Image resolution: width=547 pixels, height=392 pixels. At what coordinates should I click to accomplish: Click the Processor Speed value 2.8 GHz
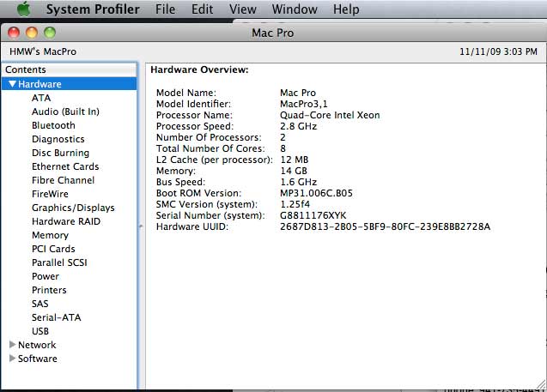298,126
